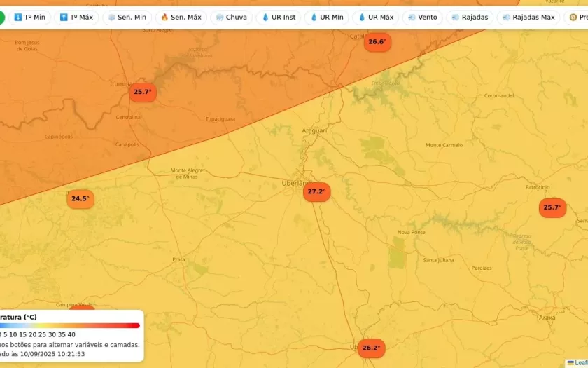Viewport: 588px width, 368px height.
Task: Click the green circle button at top-left
Action: [x=1, y=18]
